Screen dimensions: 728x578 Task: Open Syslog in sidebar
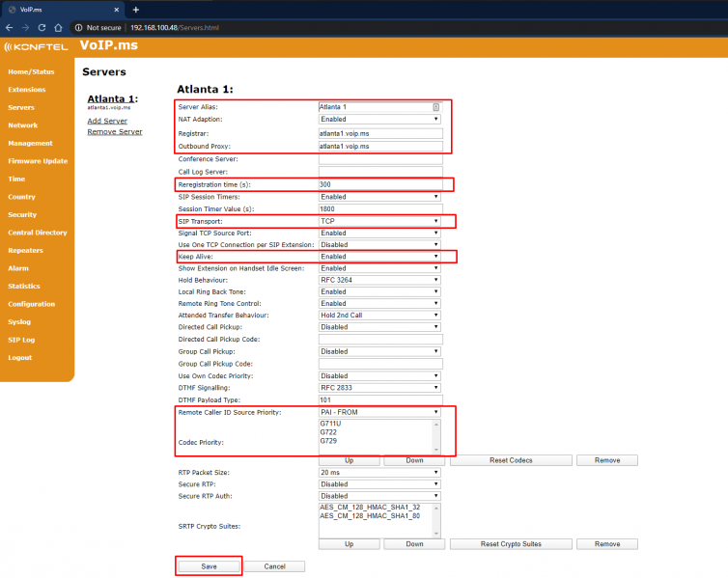19,322
